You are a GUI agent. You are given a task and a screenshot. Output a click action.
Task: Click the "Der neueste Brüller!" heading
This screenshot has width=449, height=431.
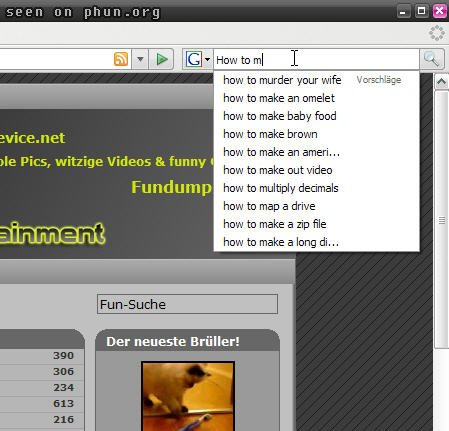click(x=173, y=342)
